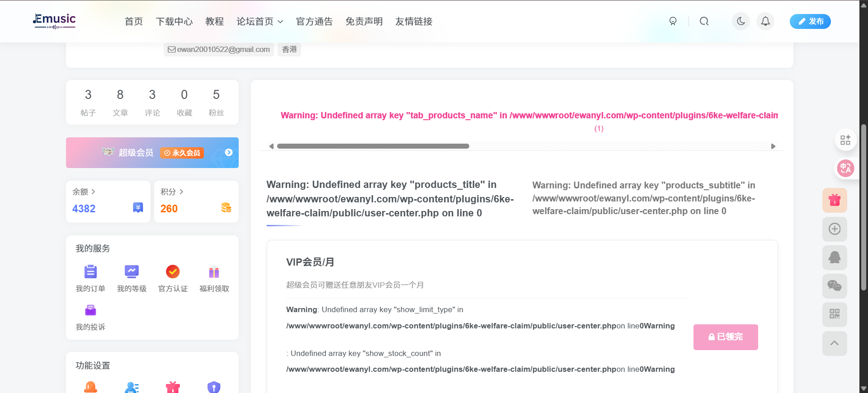
Task: Open the Emusic logo homepage
Action: point(54,21)
